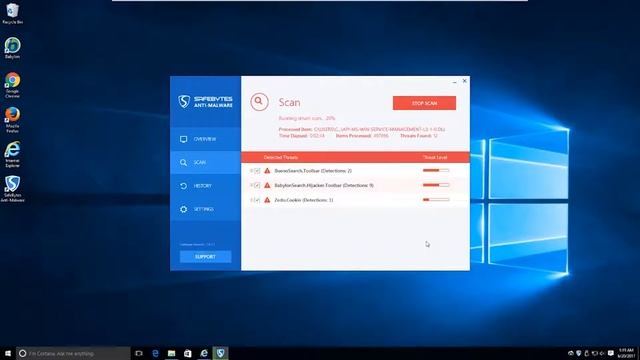Click the Cortana search box

73,353
